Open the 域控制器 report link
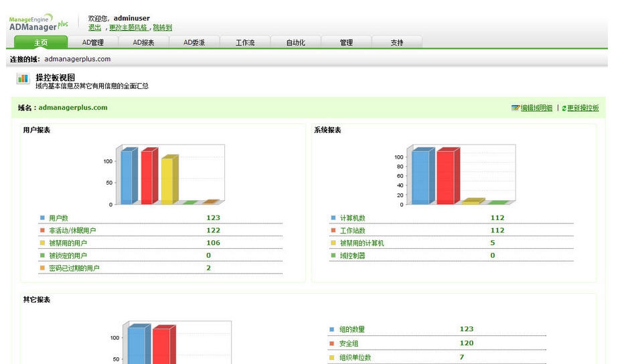 352,255
